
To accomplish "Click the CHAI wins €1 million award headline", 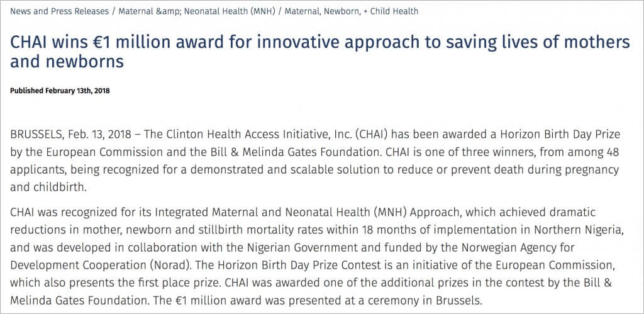I will (x=320, y=52).
